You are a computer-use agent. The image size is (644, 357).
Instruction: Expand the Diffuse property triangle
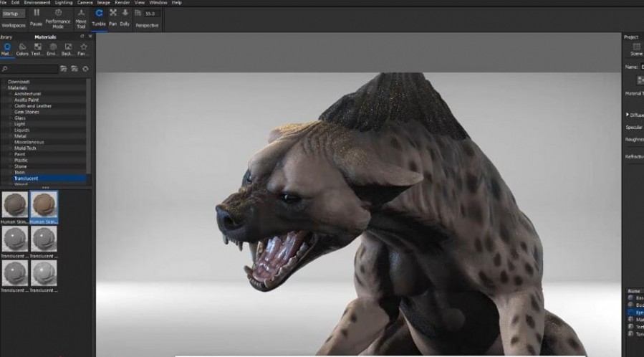[x=628, y=115]
